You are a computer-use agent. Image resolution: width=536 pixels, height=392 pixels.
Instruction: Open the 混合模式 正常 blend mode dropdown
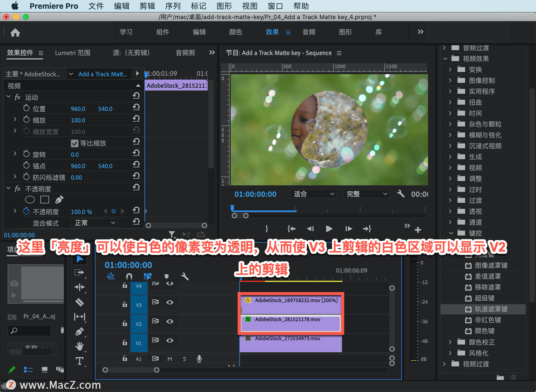click(94, 223)
